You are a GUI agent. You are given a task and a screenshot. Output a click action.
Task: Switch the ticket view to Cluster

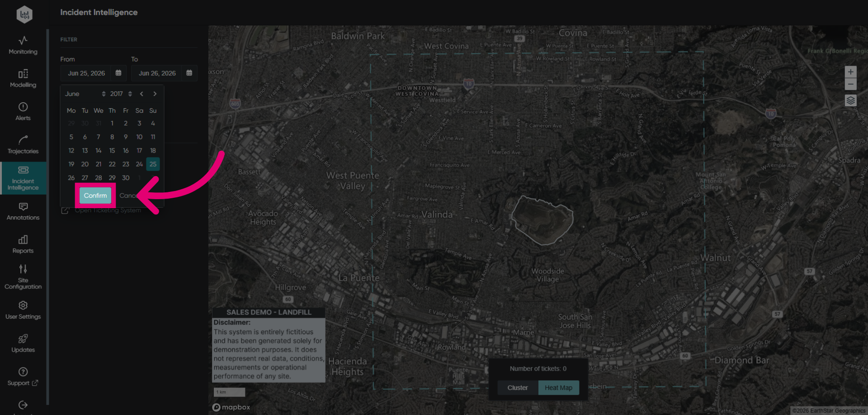point(518,388)
